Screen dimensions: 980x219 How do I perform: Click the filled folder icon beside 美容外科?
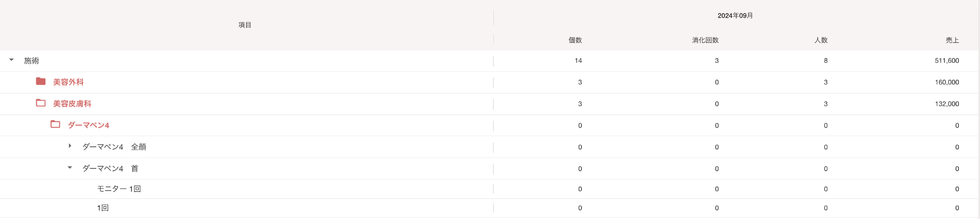point(41,81)
